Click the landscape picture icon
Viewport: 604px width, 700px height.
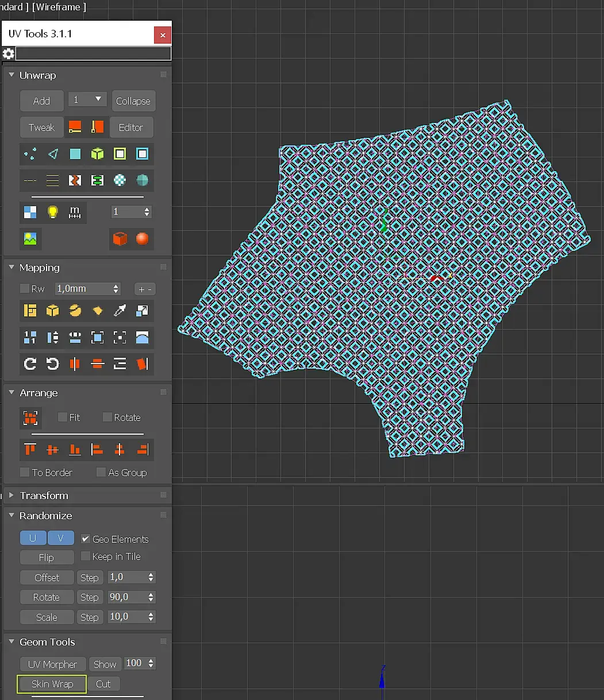(30, 238)
